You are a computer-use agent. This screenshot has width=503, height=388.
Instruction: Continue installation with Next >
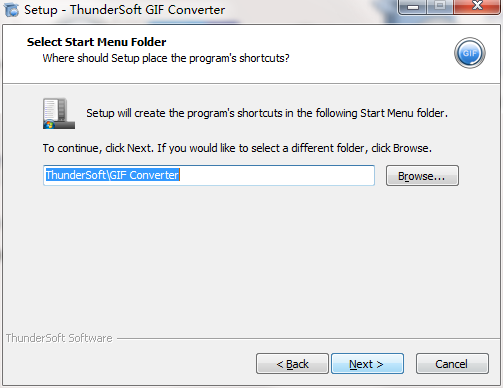click(367, 364)
